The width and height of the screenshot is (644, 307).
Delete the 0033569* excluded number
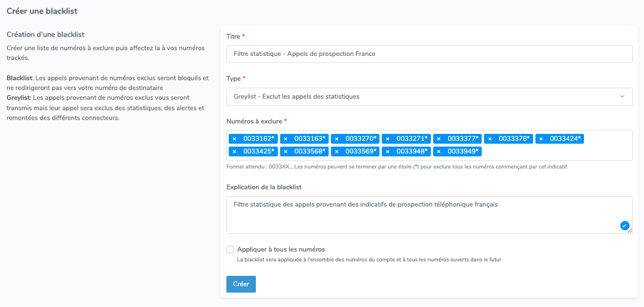pyautogui.click(x=336, y=151)
